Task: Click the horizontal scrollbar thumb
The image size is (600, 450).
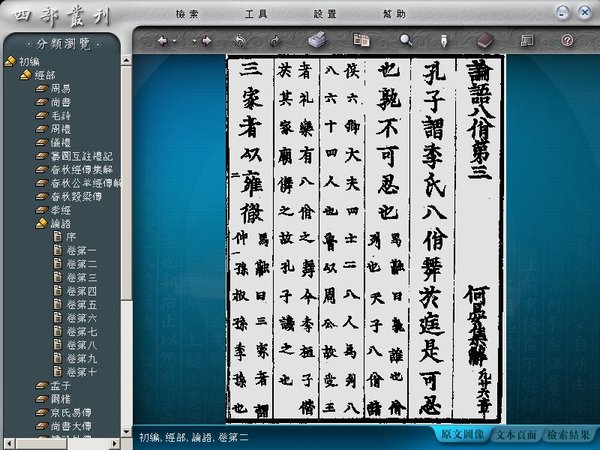Action: 41,443
